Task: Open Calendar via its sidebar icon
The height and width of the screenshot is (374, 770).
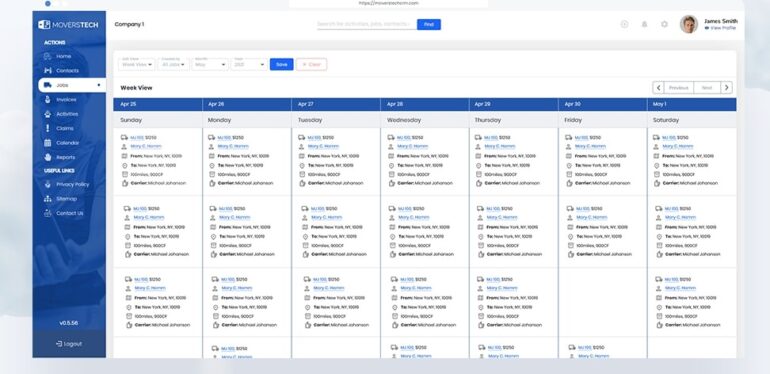Action: pyautogui.click(x=48, y=143)
